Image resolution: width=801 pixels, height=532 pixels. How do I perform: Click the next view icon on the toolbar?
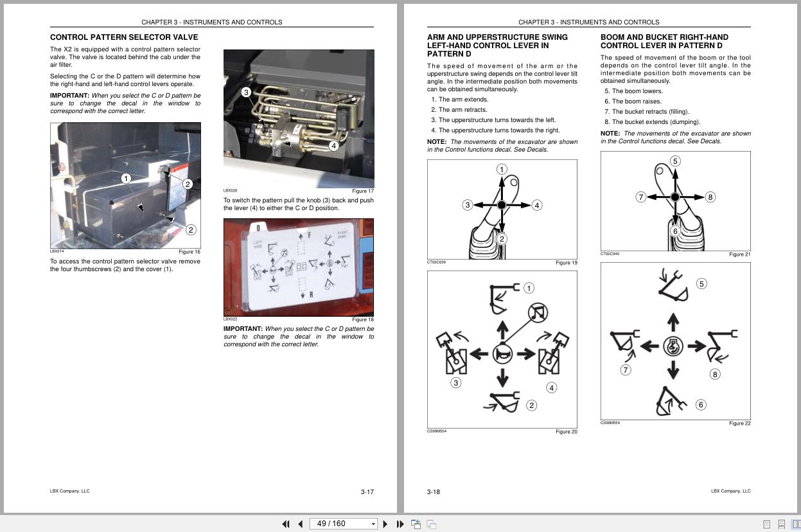point(431,524)
